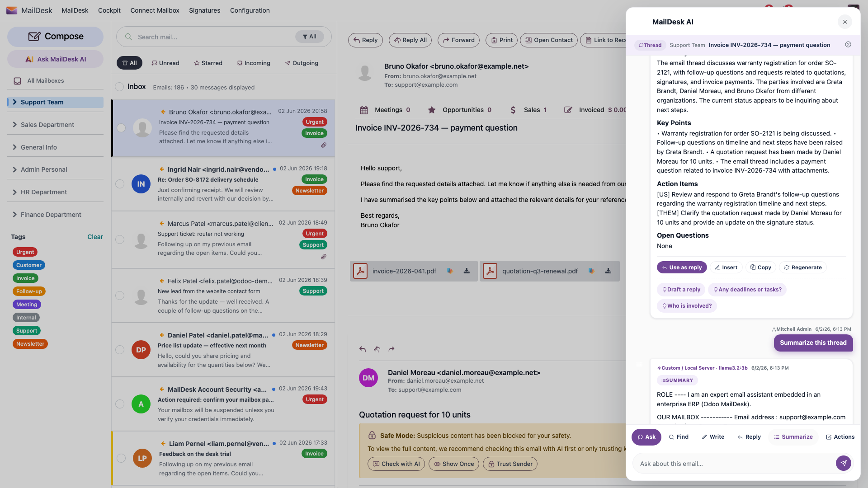Filter by the Meeting tag
Image resolution: width=868 pixels, height=488 pixels.
[x=27, y=305]
